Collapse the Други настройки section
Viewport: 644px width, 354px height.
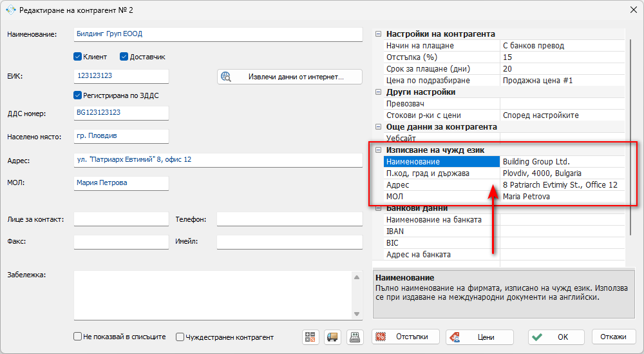click(x=378, y=92)
